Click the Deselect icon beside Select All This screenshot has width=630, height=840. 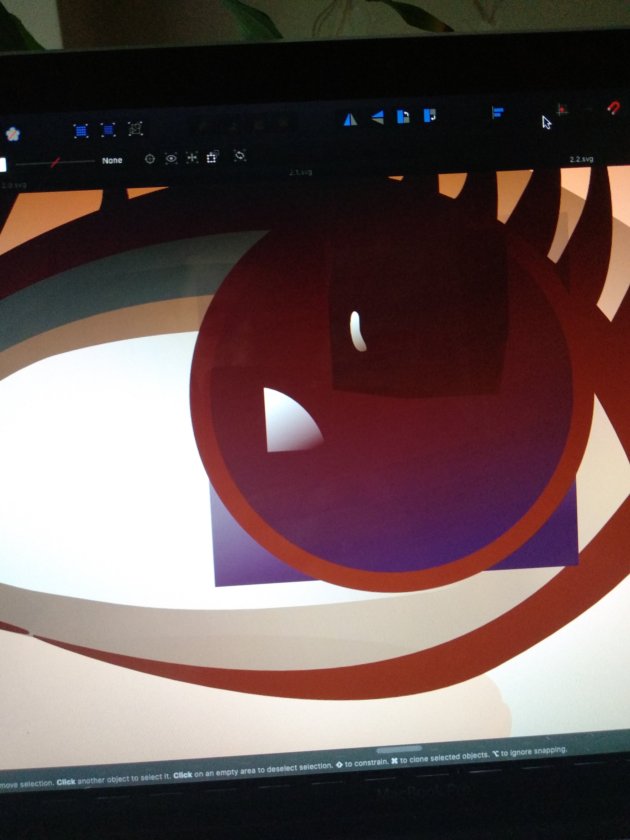pyautogui.click(x=135, y=129)
